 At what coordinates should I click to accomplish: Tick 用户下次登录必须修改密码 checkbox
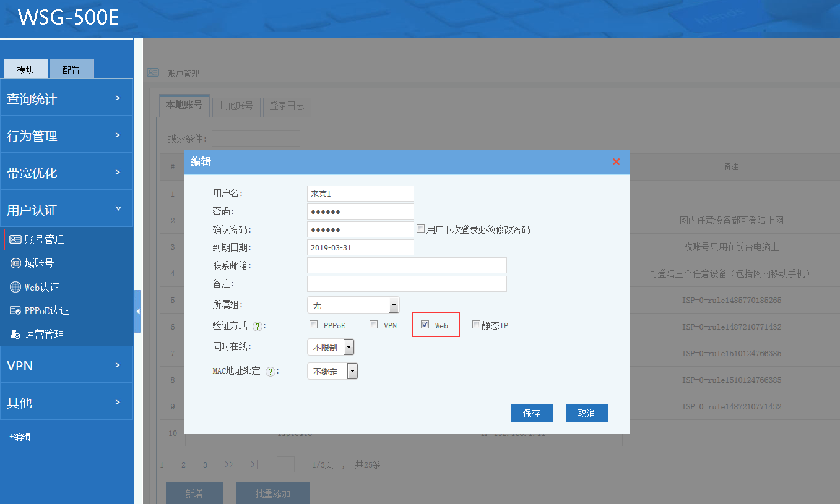pyautogui.click(x=421, y=229)
